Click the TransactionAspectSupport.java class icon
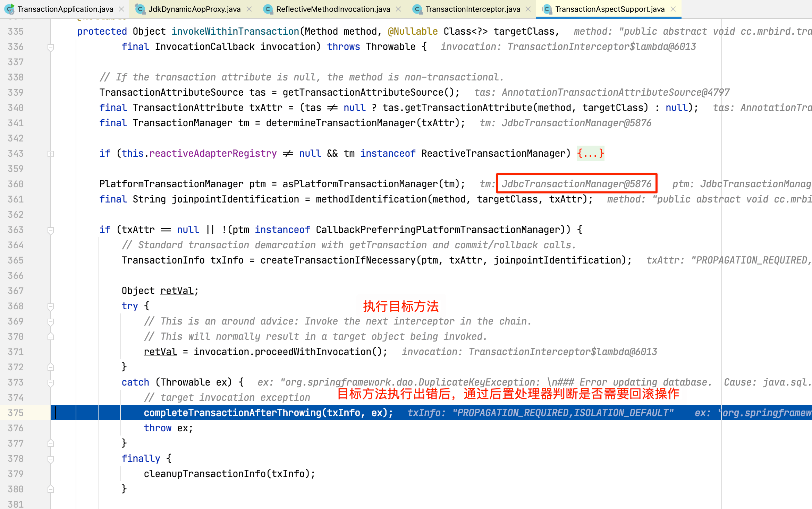Screen dimensions: 812x509 [547, 9]
